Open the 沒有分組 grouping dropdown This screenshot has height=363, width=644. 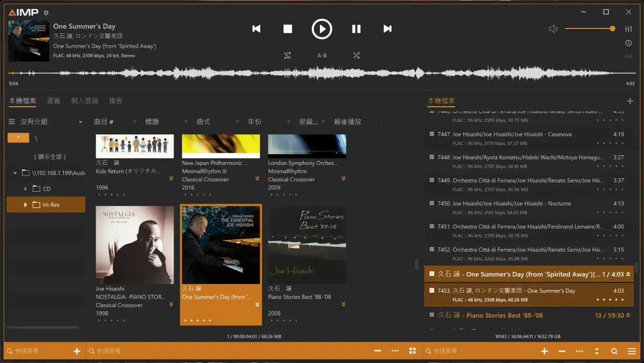pyautogui.click(x=46, y=122)
